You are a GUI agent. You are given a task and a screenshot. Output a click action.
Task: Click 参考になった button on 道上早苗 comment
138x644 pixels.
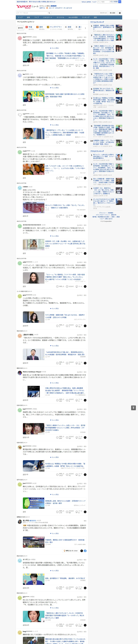point(71,551)
